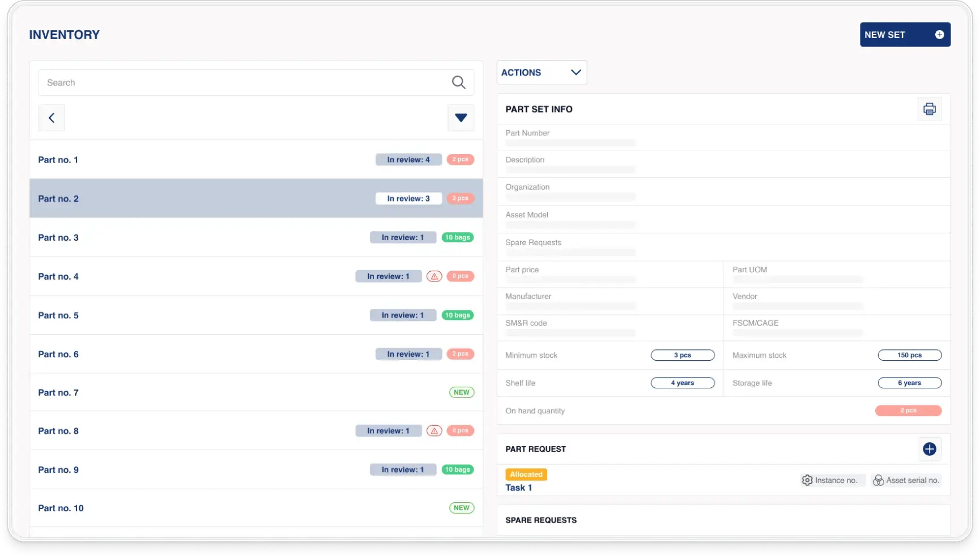The height and width of the screenshot is (556, 980).
Task: Click the search magnifier icon
Action: pyautogui.click(x=458, y=83)
